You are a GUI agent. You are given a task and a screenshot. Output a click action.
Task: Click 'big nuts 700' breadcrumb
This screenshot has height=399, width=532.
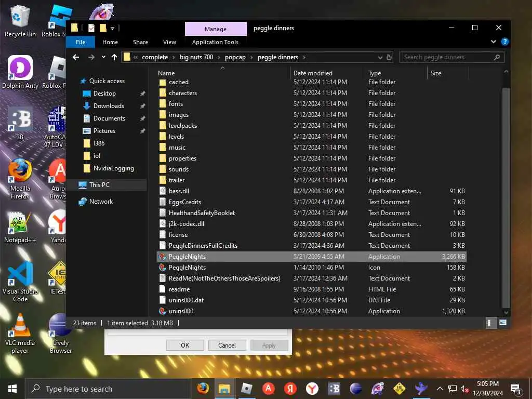click(196, 57)
